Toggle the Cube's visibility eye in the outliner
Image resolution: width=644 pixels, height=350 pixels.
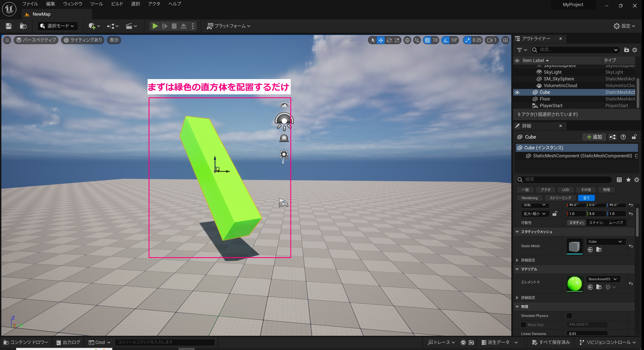pyautogui.click(x=517, y=92)
